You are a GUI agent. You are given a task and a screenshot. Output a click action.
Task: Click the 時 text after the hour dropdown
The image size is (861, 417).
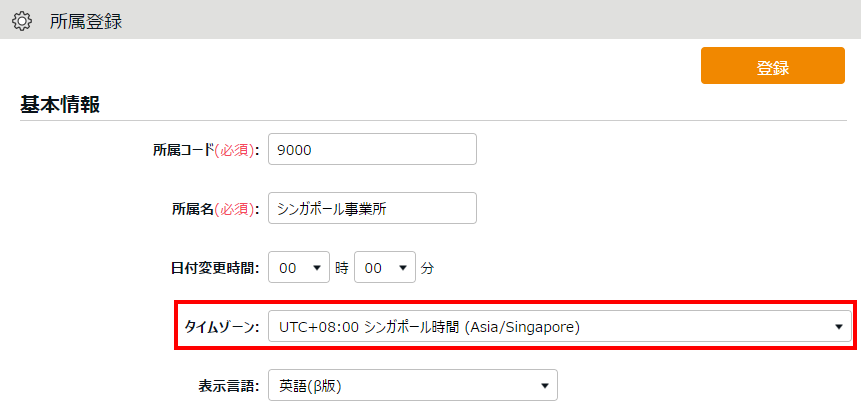coord(342,268)
